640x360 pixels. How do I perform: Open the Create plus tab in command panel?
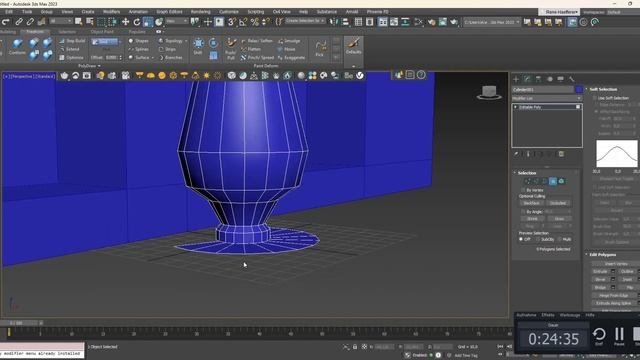click(x=516, y=79)
